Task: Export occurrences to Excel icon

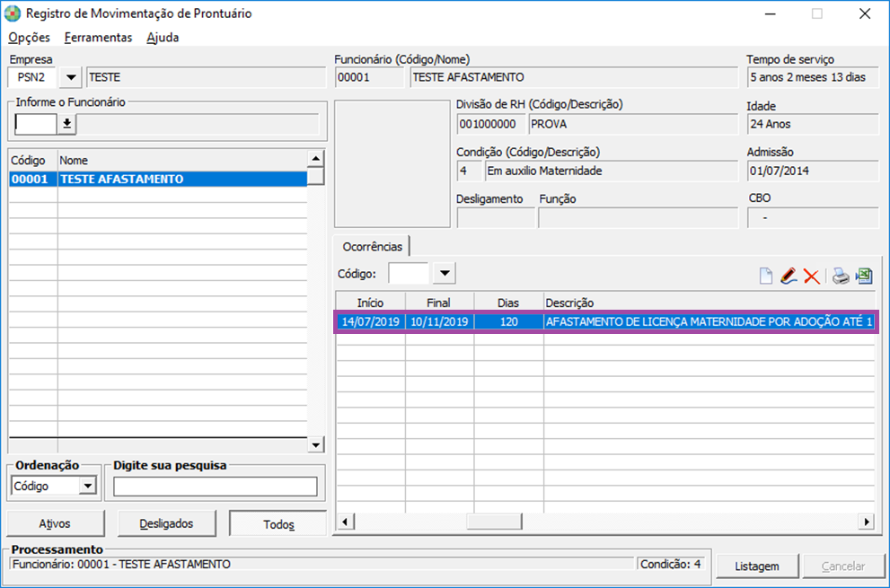Action: (x=864, y=276)
